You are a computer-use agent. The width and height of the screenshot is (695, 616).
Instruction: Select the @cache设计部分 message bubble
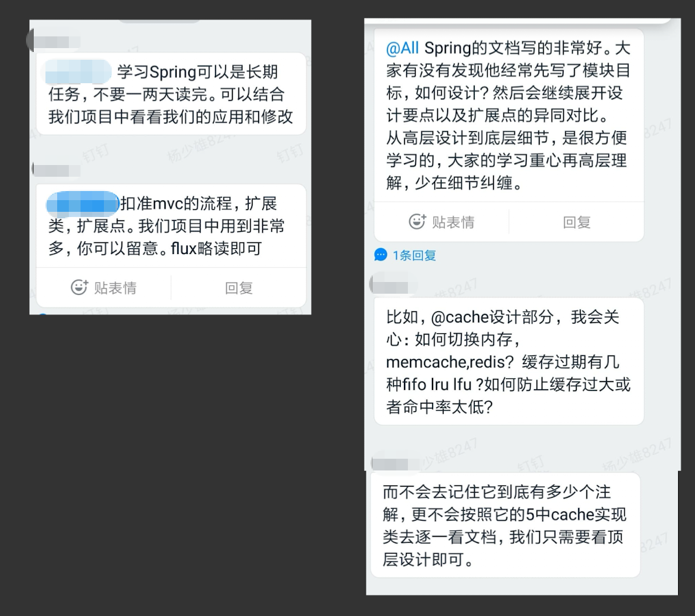pos(509,361)
